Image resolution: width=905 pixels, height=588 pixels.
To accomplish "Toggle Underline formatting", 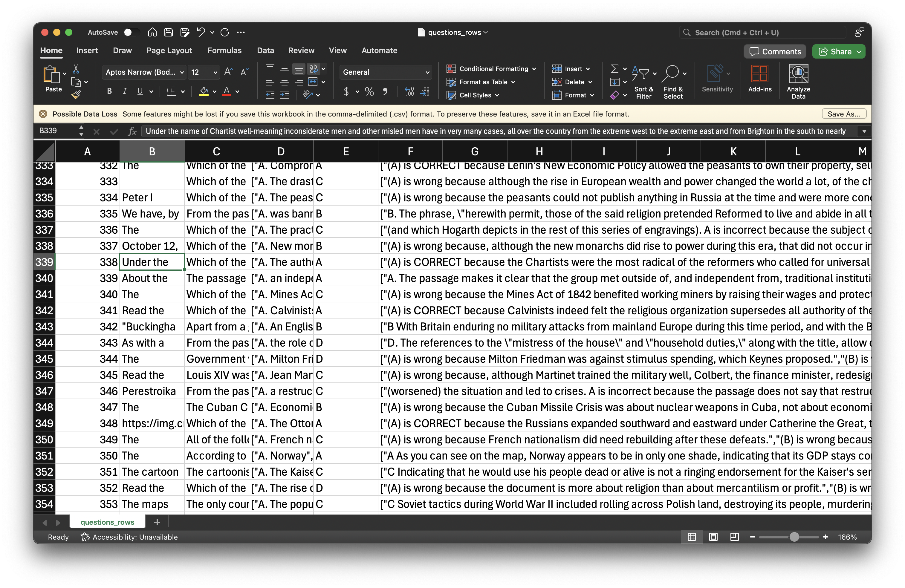I will point(140,91).
